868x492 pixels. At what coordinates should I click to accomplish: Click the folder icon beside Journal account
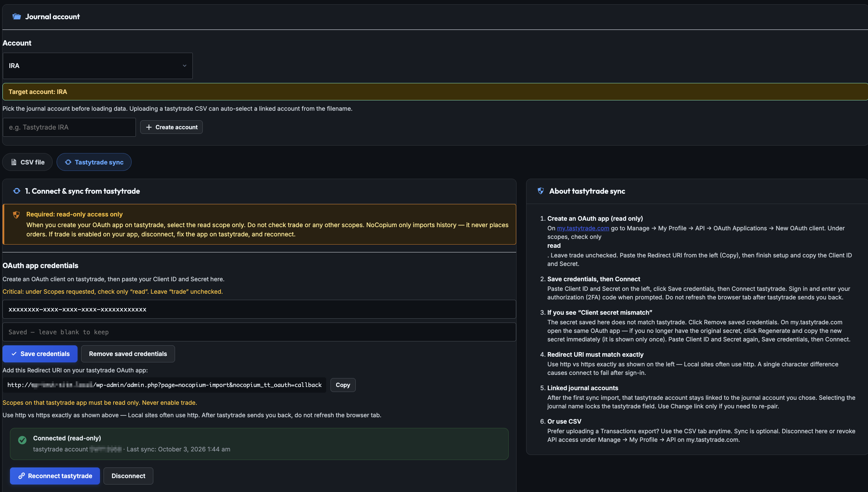17,16
